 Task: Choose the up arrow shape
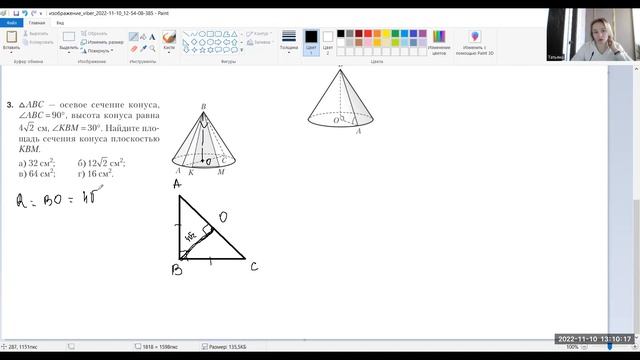tap(234, 42)
